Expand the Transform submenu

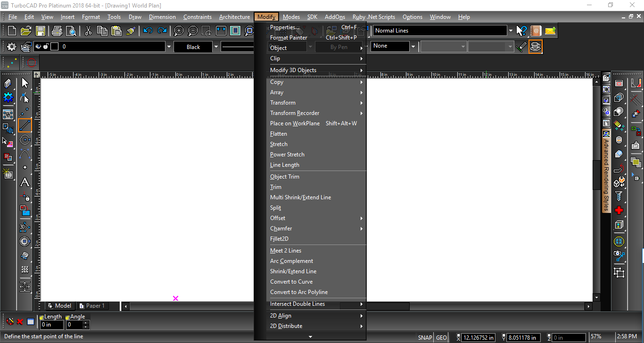point(316,103)
